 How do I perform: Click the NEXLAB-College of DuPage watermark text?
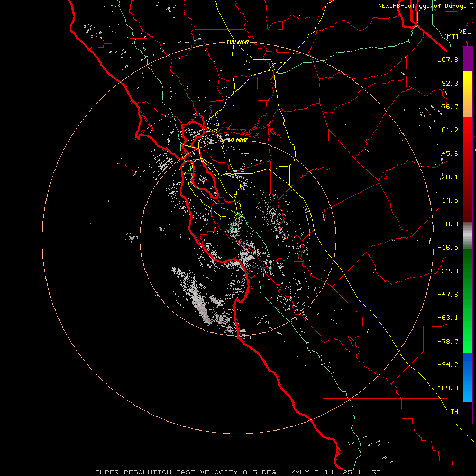(426, 6)
